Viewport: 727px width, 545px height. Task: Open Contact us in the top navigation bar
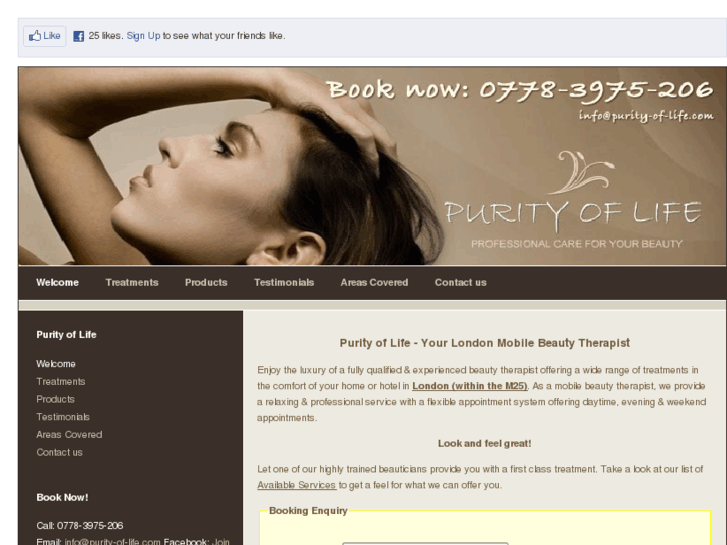[x=460, y=282]
